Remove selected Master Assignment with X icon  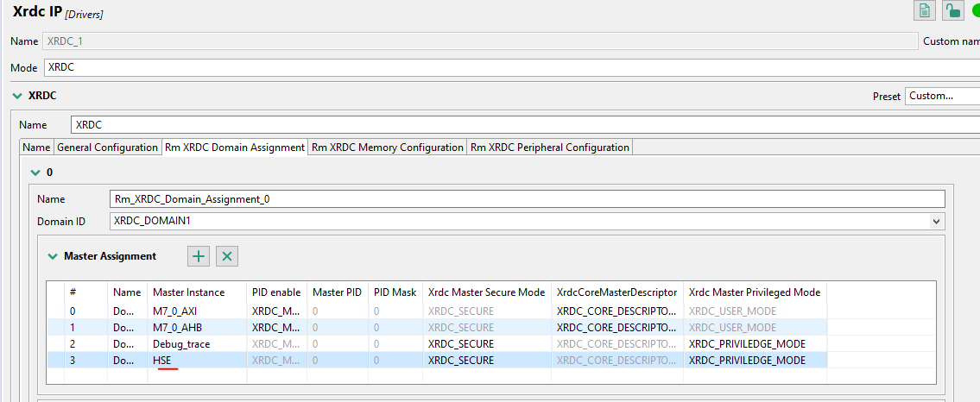coord(226,255)
